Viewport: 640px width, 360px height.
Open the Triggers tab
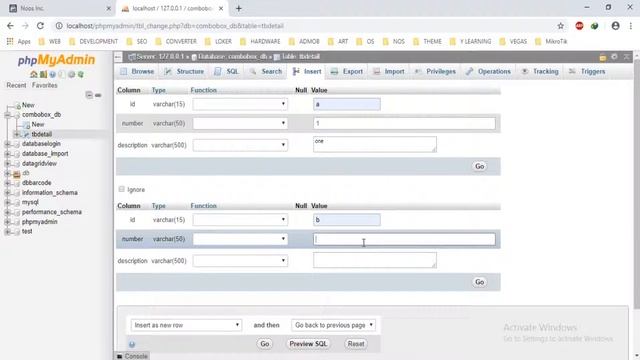pyautogui.click(x=587, y=71)
